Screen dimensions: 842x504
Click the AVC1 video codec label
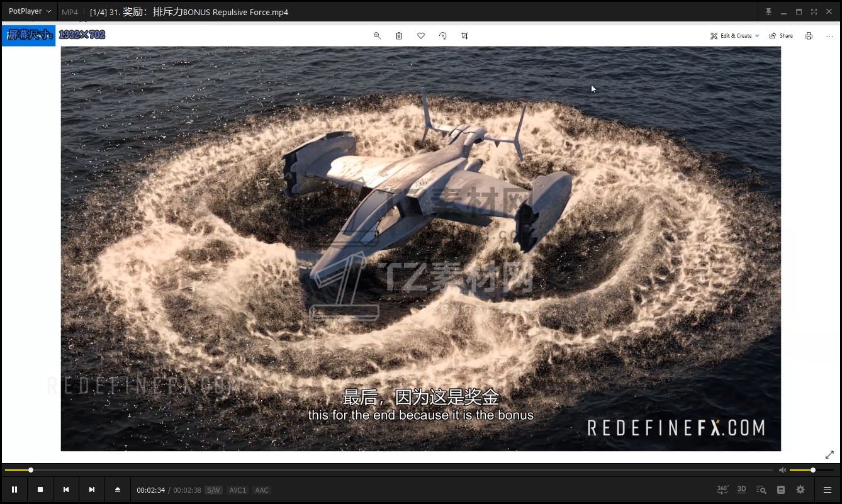pyautogui.click(x=238, y=490)
